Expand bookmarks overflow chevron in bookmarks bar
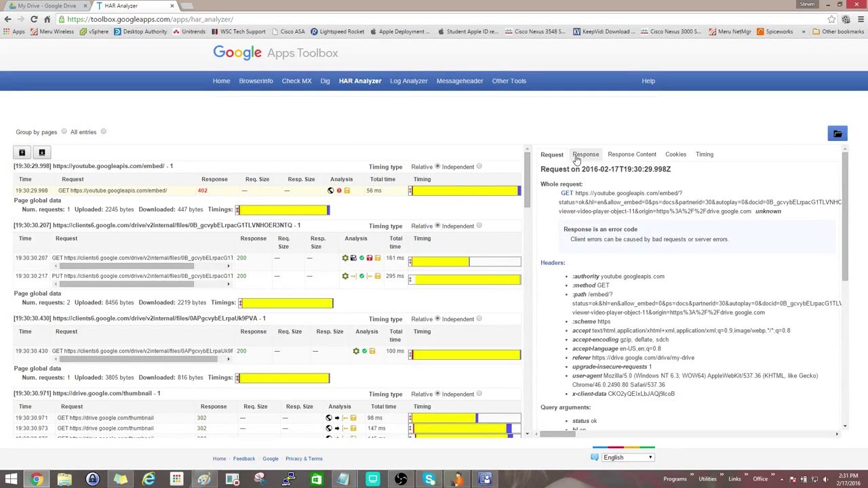 804,32
